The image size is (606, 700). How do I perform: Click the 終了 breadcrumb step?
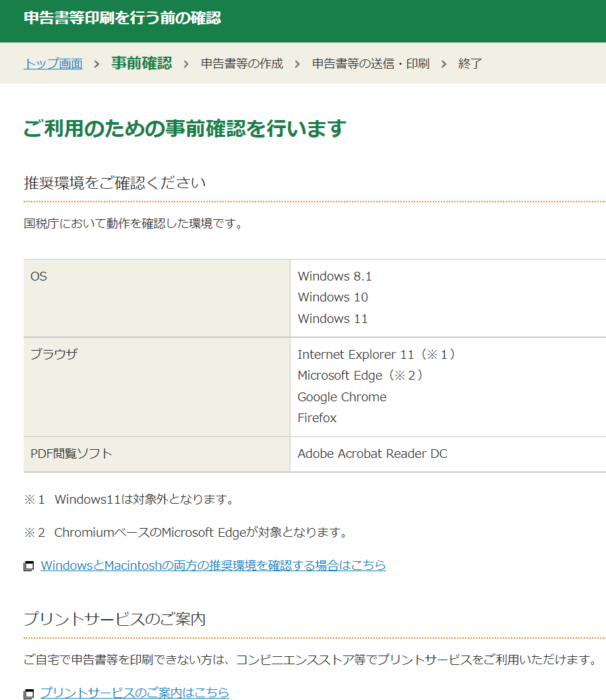click(470, 64)
